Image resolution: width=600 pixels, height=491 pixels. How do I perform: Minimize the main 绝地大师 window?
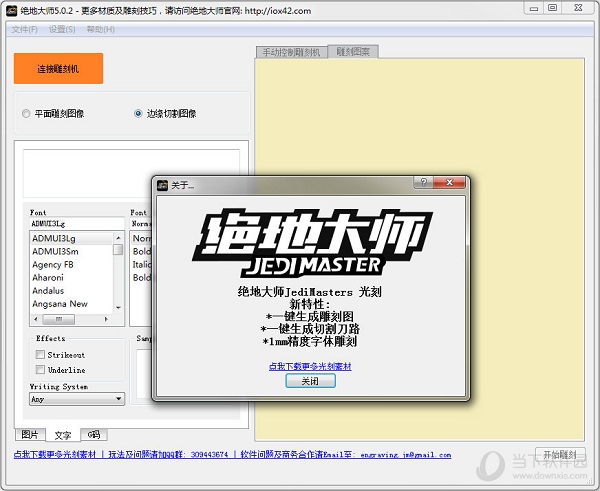click(x=534, y=8)
